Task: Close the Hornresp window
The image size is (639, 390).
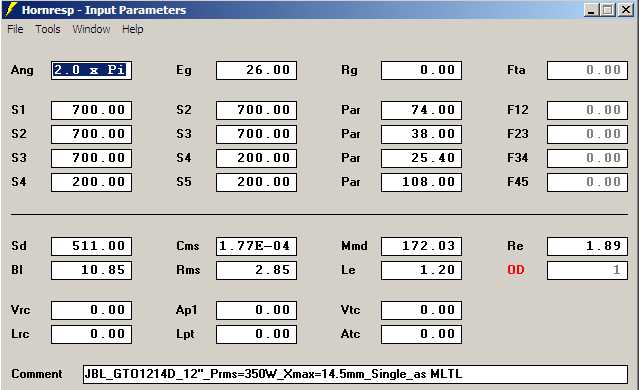Action: 626,10
